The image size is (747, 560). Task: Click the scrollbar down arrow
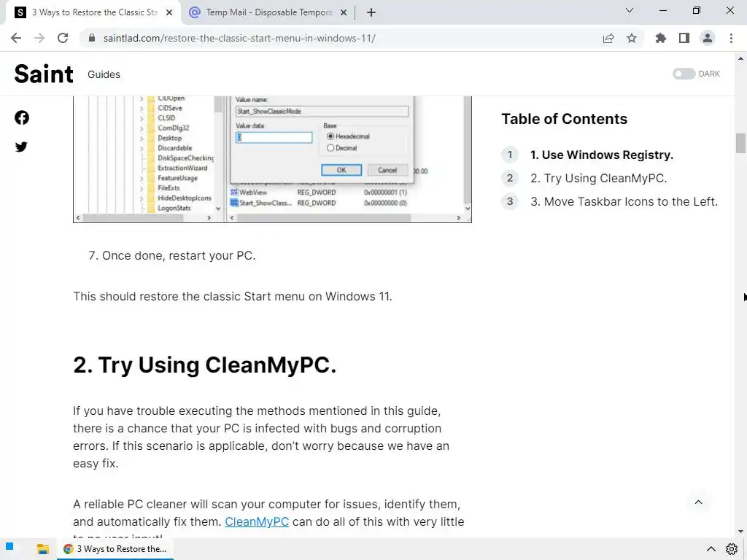(740, 532)
